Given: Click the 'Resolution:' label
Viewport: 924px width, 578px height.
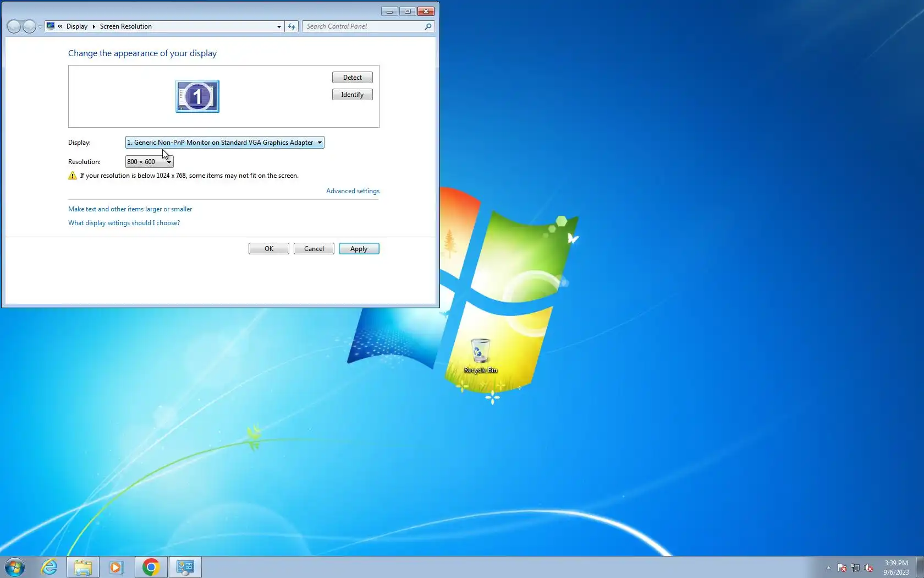Looking at the screenshot, I should (84, 162).
